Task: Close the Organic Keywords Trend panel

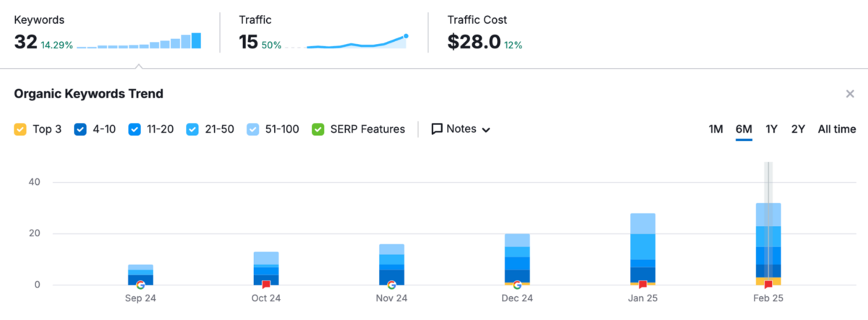Action: point(850,94)
